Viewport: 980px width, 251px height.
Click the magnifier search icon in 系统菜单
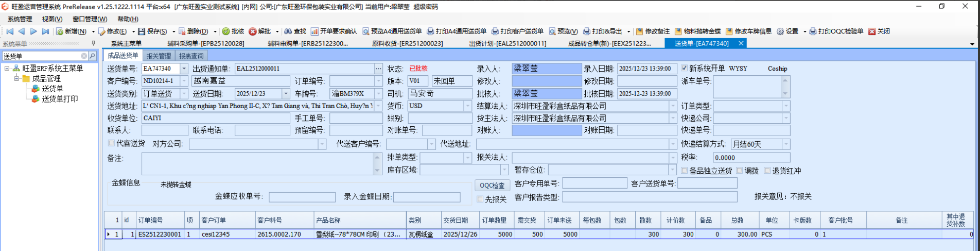coord(93,56)
